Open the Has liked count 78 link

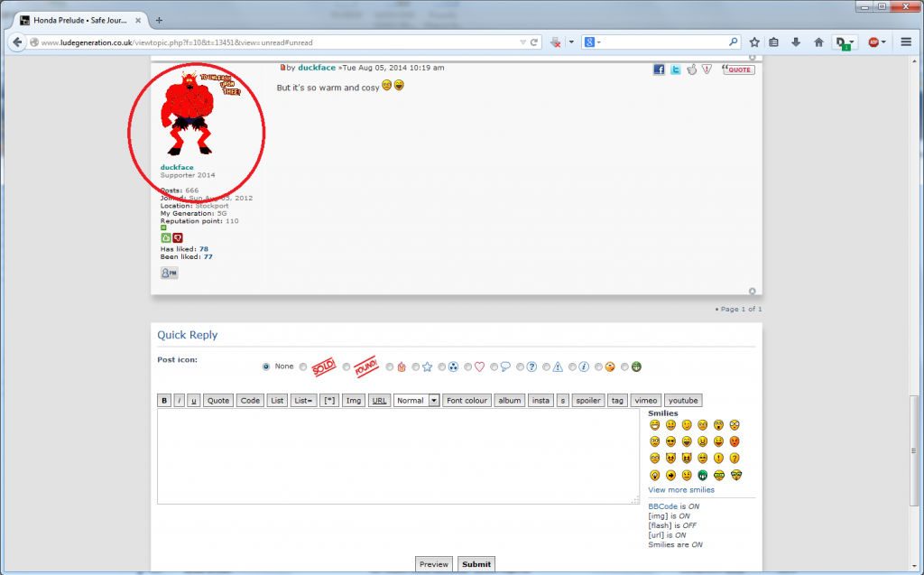(204, 249)
